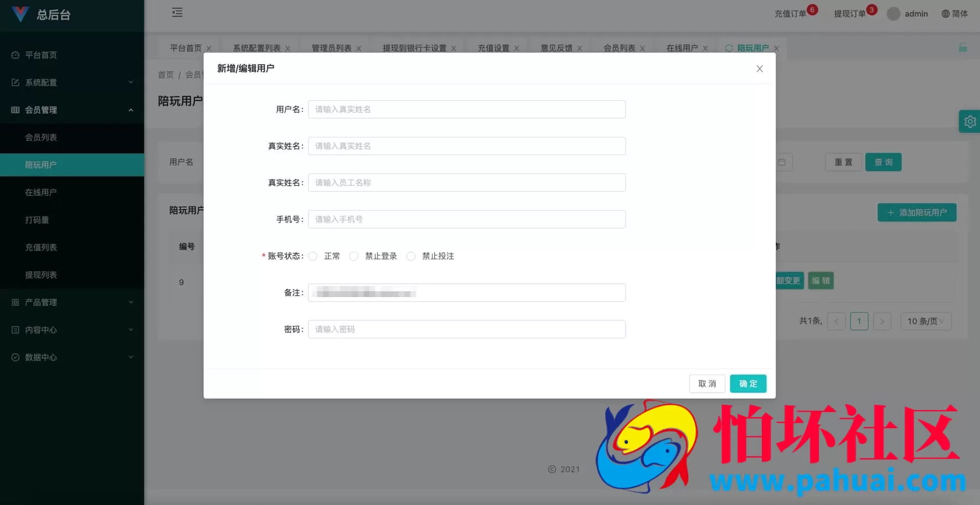Screen dimensions: 980x505
Task: Switch to the 系统配置列表 tab
Action: (257, 48)
